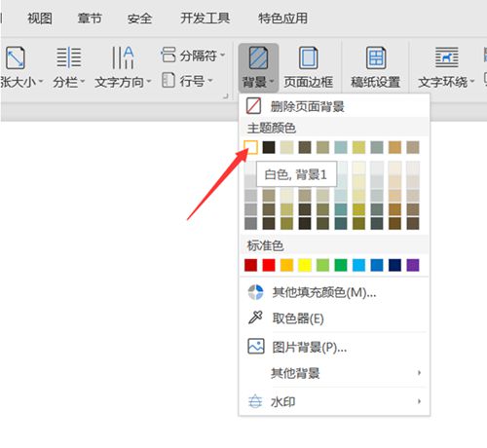Click the page border (页面边框) icon
Screen dimensions: 487x448
click(x=308, y=57)
